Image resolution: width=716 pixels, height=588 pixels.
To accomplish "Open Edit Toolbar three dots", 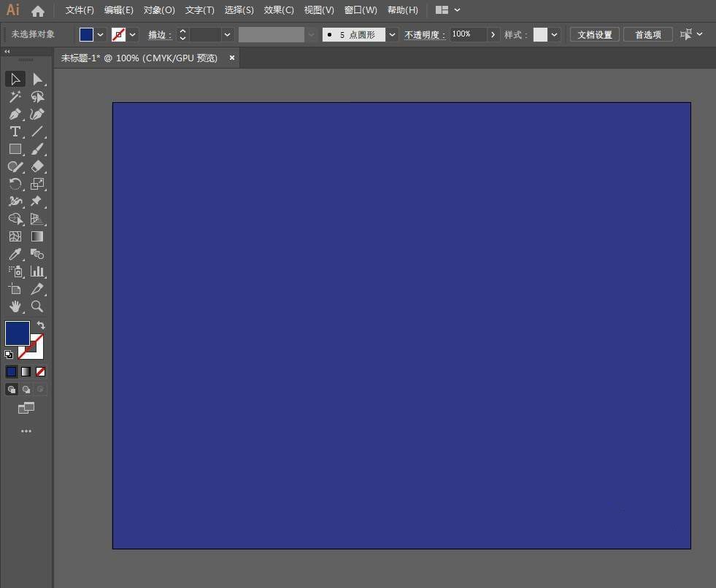I will point(26,431).
